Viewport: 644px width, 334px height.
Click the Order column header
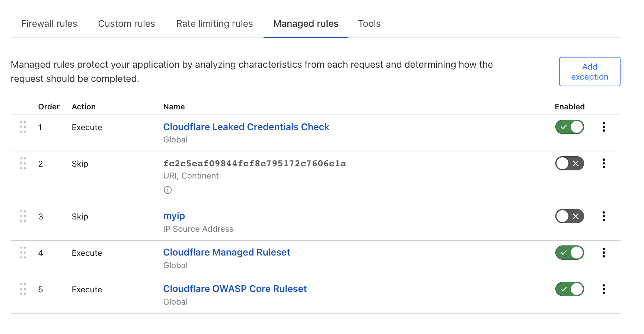point(49,107)
